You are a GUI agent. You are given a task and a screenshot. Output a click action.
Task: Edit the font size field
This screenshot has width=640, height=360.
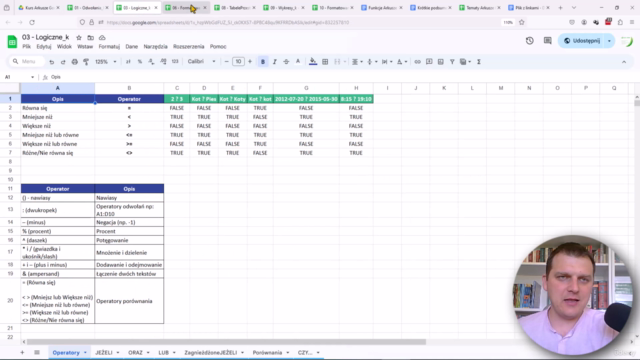(x=238, y=62)
